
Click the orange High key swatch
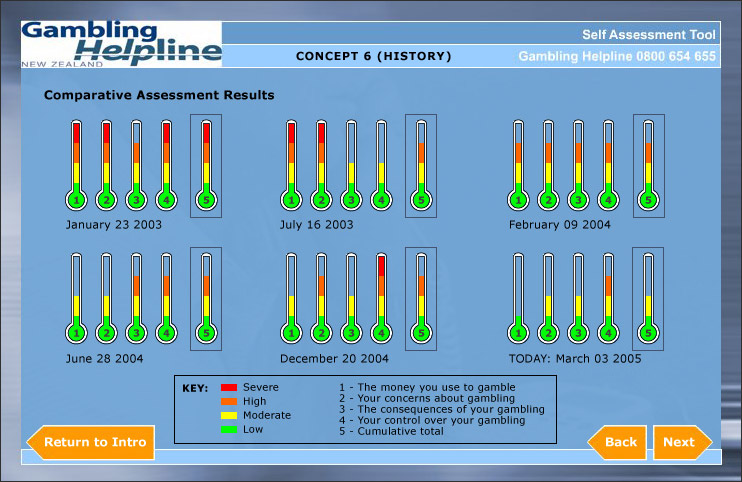(x=227, y=401)
